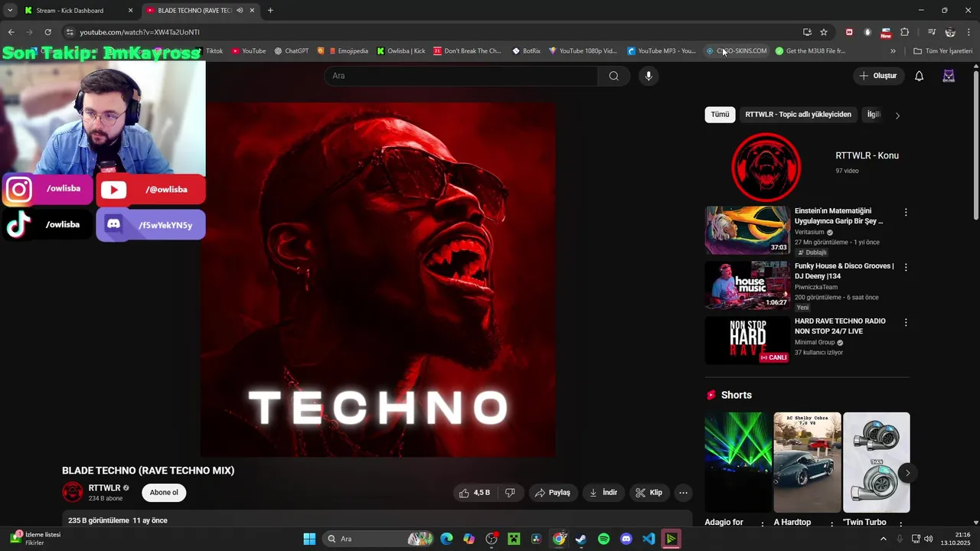Open options for Funky House & Disco video
Screen dimensions: 980x551
coord(906,267)
